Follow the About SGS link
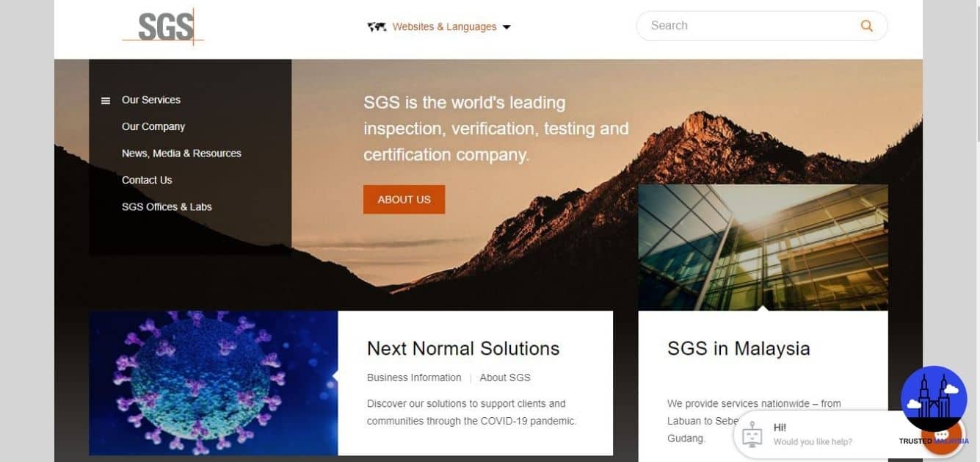This screenshot has width=980, height=462. tap(505, 378)
